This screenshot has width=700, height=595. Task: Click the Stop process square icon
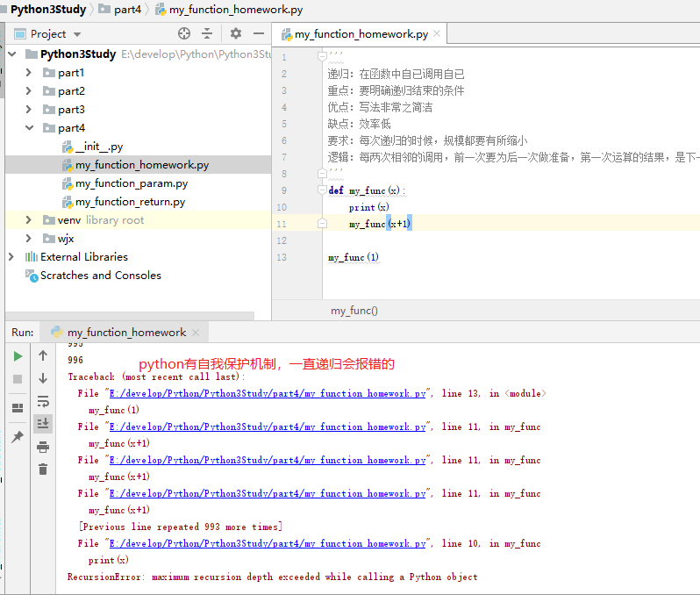click(x=18, y=379)
